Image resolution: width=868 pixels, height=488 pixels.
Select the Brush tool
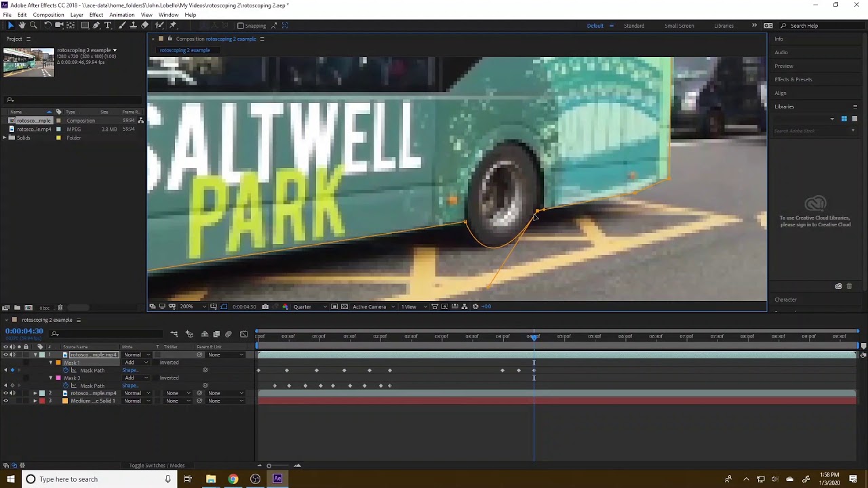(122, 25)
